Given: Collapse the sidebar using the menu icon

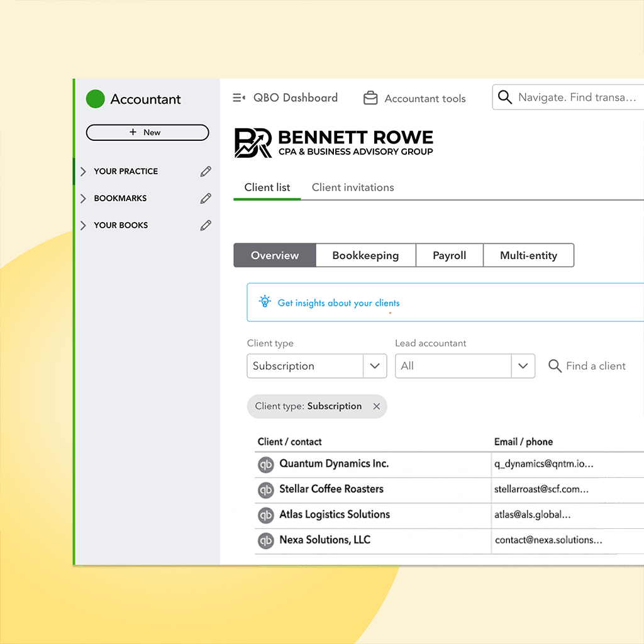Looking at the screenshot, I should 239,97.
